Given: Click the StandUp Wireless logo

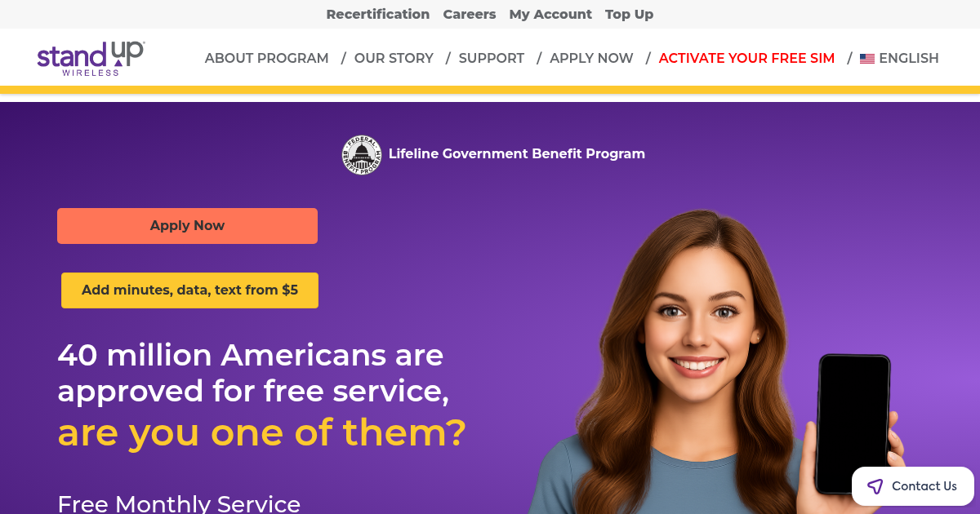Looking at the screenshot, I should [91, 58].
